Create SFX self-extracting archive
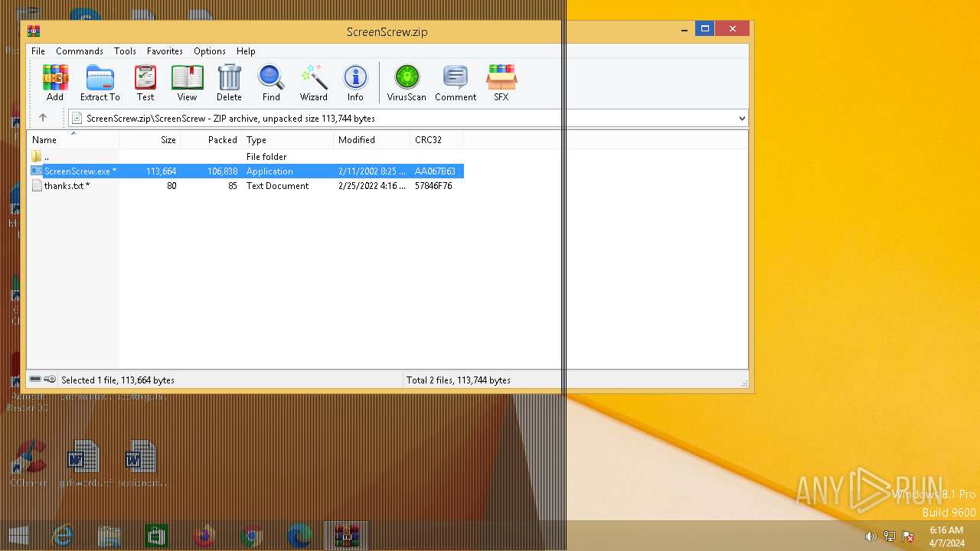980x551 pixels. click(x=501, y=83)
